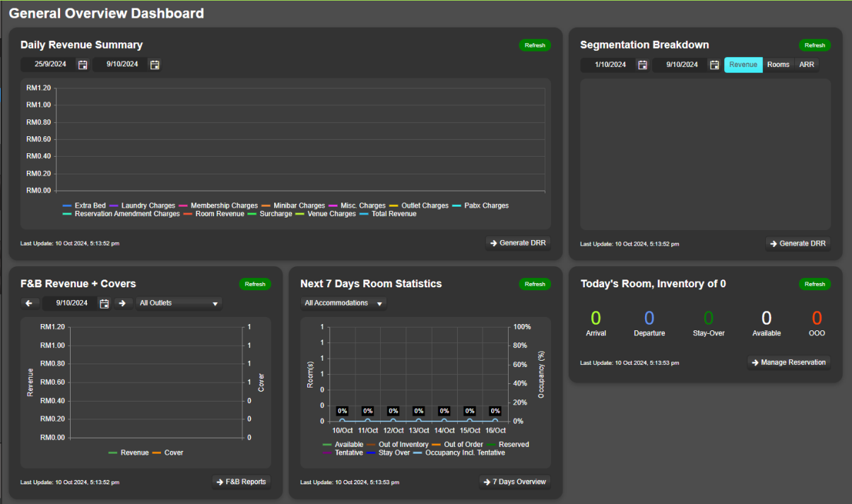852x504 pixels.
Task: Toggle Reservation Amendment Charges legend series
Action: (x=121, y=214)
